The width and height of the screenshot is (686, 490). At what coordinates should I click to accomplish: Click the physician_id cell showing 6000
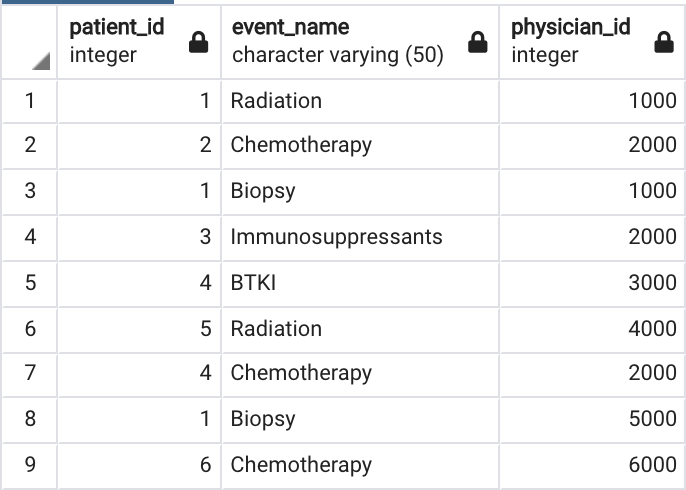click(592, 465)
